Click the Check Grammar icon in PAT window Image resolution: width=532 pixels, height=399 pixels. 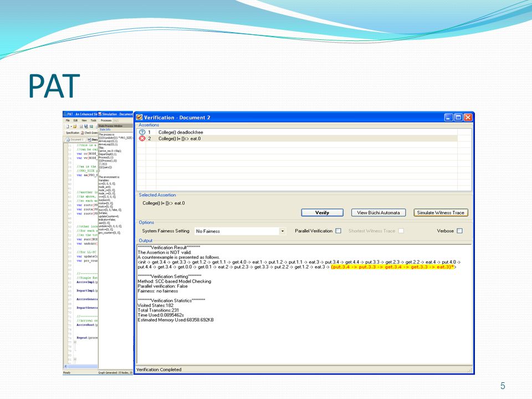(x=83, y=132)
